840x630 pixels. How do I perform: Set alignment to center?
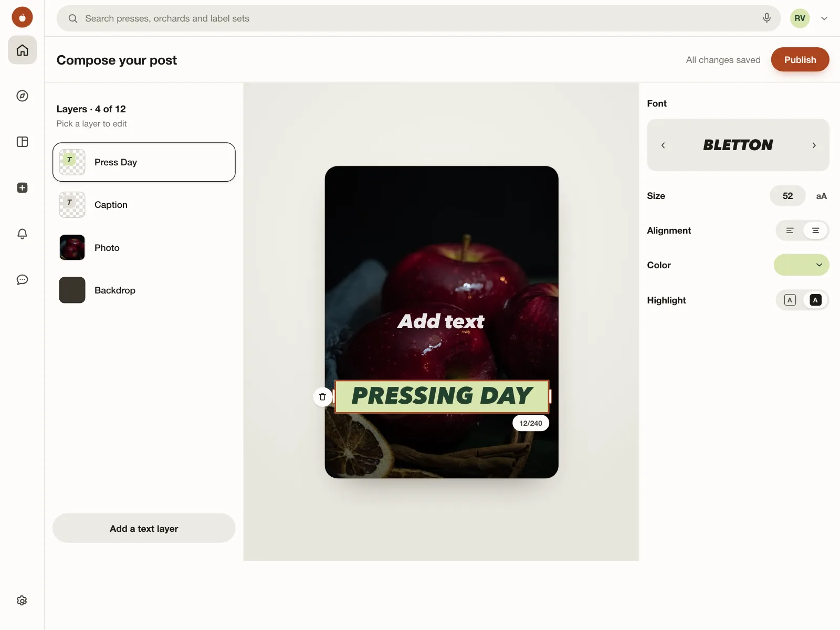click(815, 230)
